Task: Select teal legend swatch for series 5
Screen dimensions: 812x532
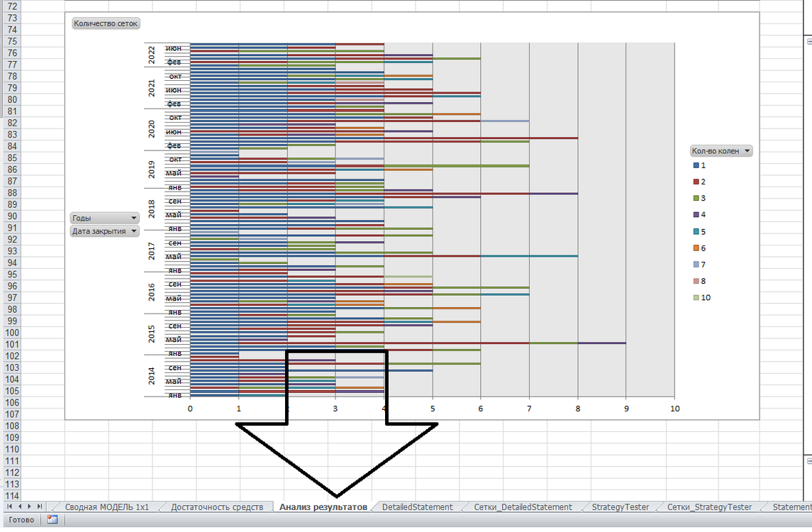Action: coord(696,231)
